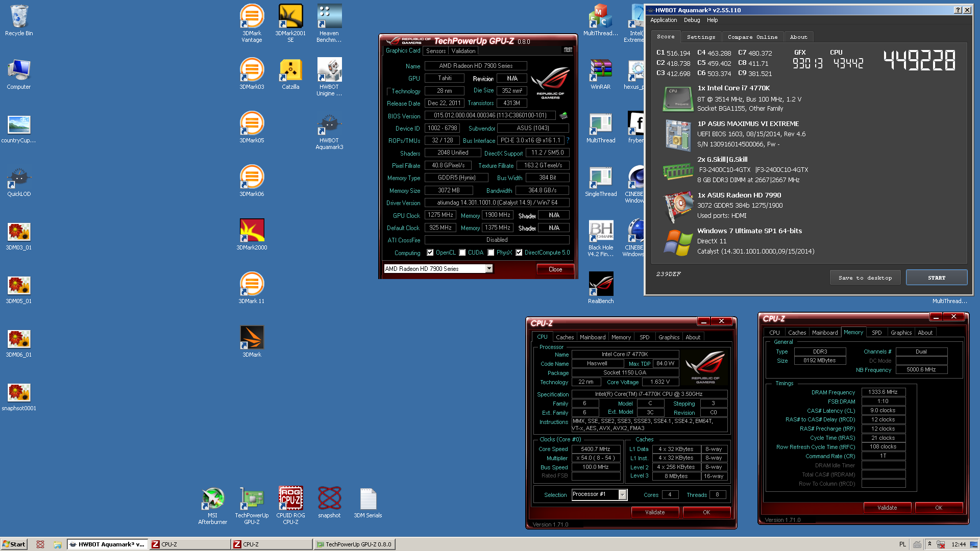Open the Debug menu in Aquamark
The image size is (980, 551).
[x=692, y=20]
